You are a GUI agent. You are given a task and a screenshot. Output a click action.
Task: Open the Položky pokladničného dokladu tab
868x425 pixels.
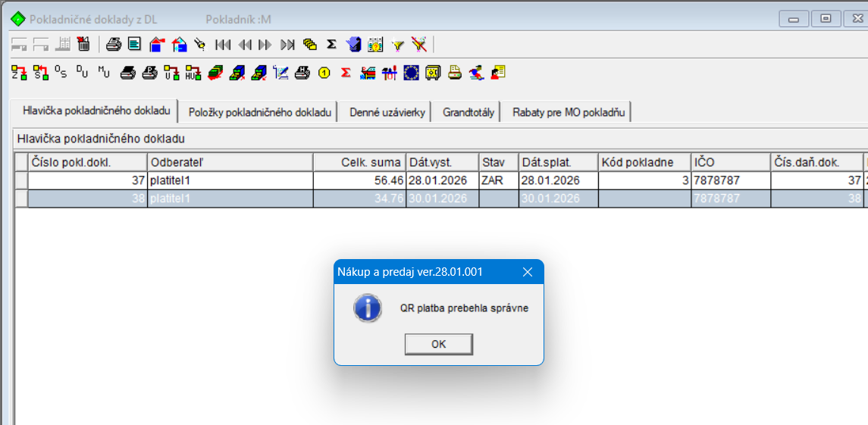pos(260,112)
